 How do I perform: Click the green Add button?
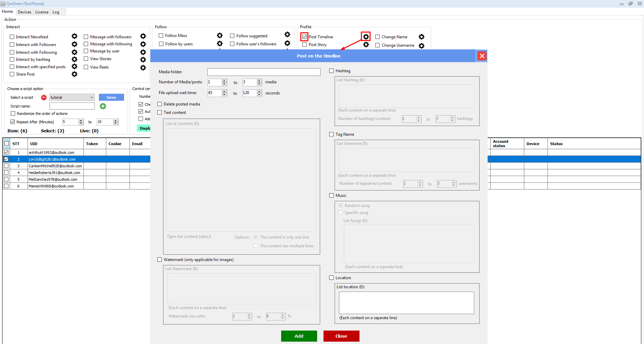[x=299, y=336]
